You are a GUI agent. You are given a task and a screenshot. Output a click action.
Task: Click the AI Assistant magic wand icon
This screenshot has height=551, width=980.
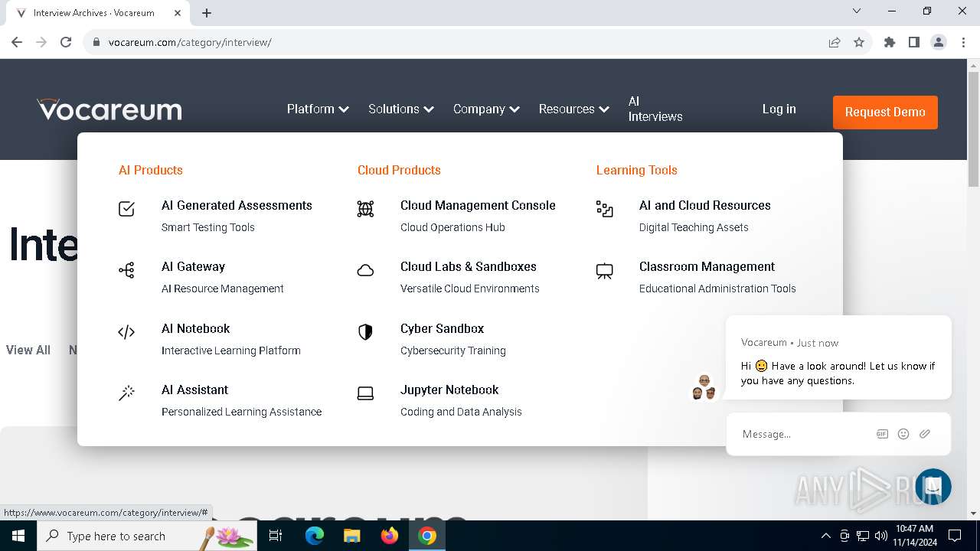point(126,393)
